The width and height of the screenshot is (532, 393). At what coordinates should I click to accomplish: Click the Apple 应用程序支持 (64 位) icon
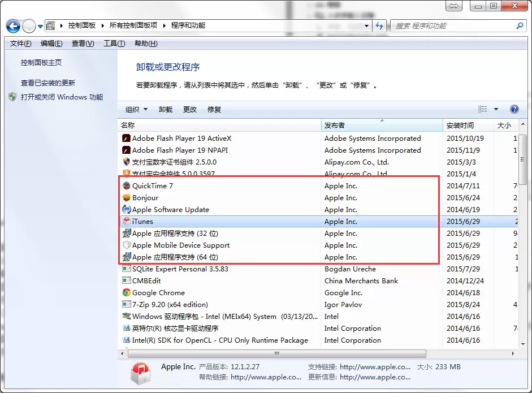126,257
